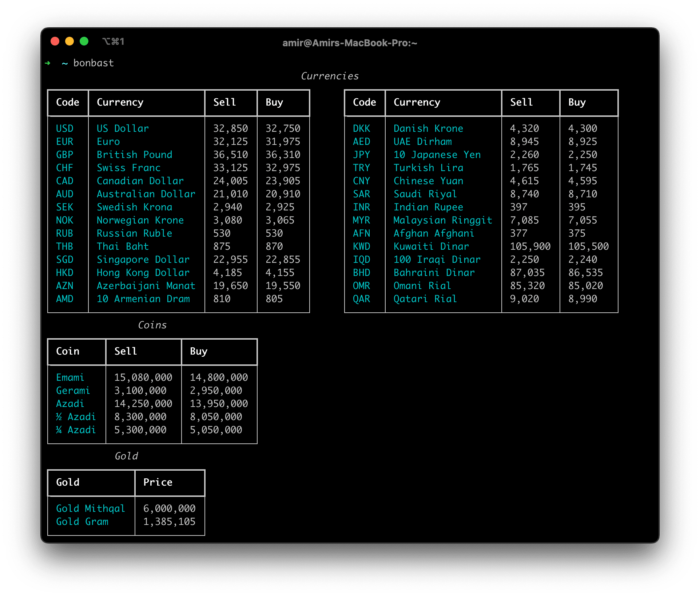
Task: Select Saudi Riyal currency name
Action: click(425, 194)
